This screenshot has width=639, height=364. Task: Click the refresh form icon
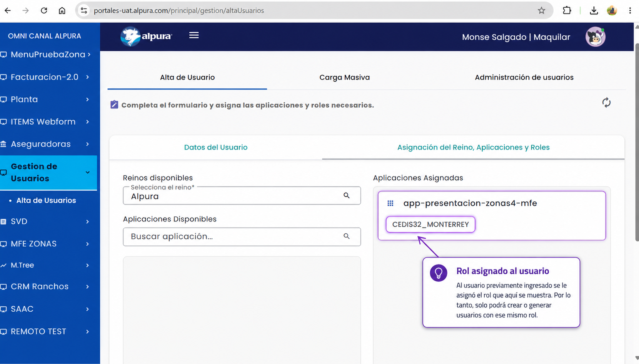pyautogui.click(x=606, y=103)
